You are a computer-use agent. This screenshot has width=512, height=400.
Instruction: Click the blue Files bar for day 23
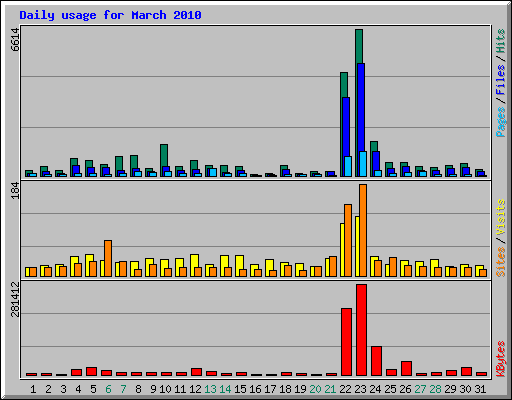coord(361,107)
